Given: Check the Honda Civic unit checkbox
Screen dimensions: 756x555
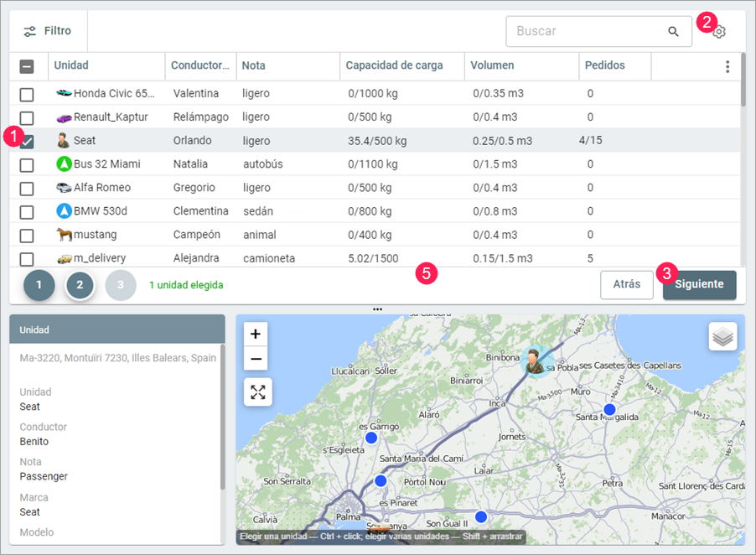Looking at the screenshot, I should [27, 94].
